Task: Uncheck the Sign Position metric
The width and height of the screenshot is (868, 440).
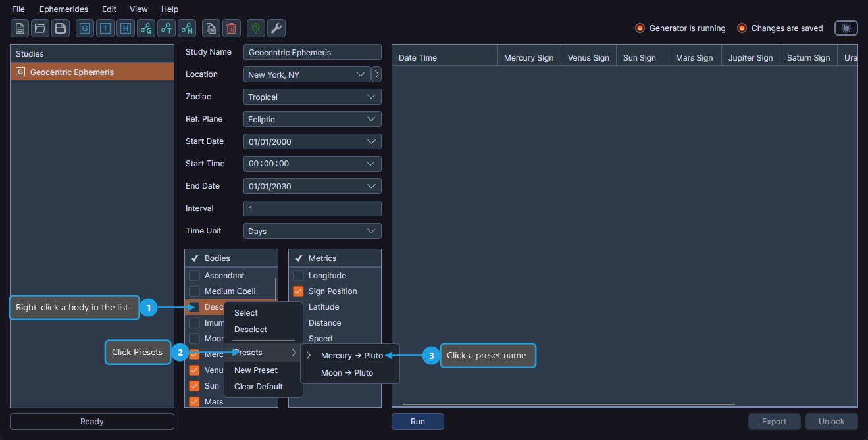Action: [x=298, y=291]
